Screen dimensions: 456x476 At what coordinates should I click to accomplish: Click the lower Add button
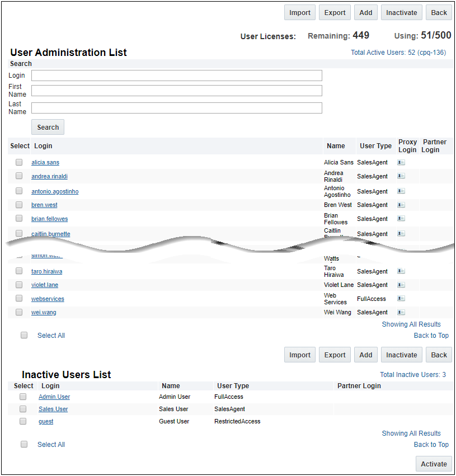(365, 355)
